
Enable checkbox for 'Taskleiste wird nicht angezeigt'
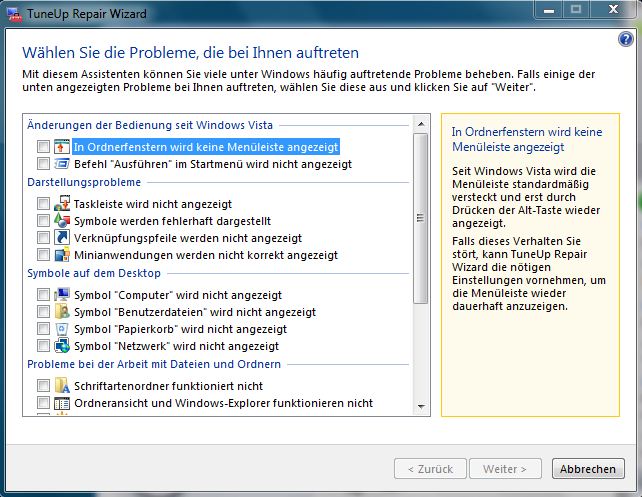click(43, 204)
